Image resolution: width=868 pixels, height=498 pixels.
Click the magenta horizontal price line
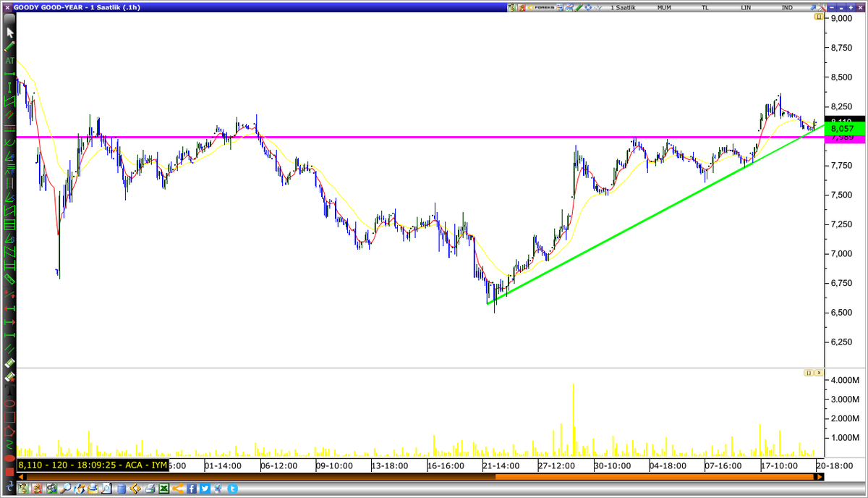point(434,136)
